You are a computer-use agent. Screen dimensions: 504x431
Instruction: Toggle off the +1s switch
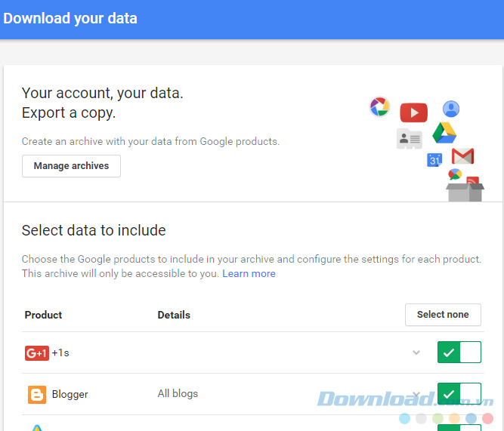point(459,352)
